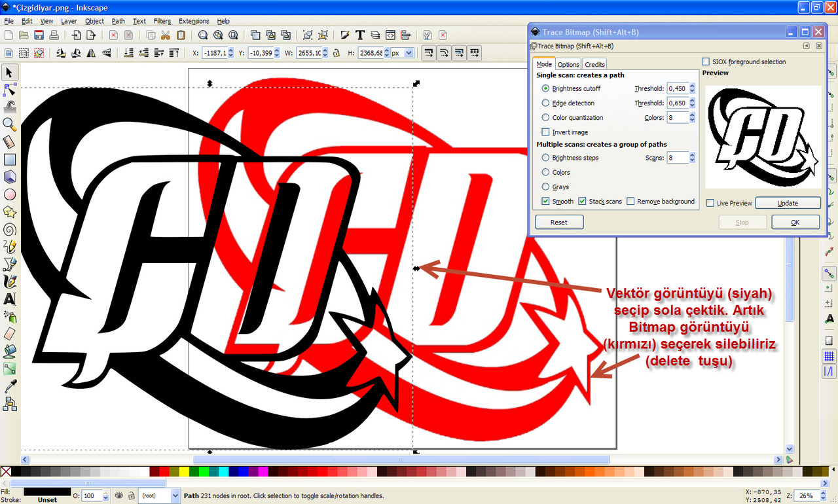Select Edge detection radio button
Image resolution: width=838 pixels, height=504 pixels.
coord(546,103)
